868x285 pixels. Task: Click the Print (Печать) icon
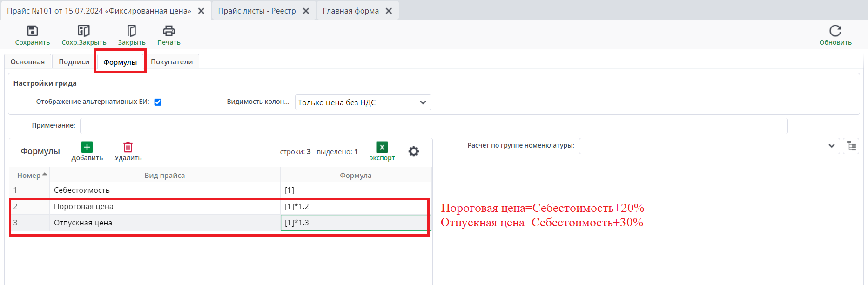point(168,31)
